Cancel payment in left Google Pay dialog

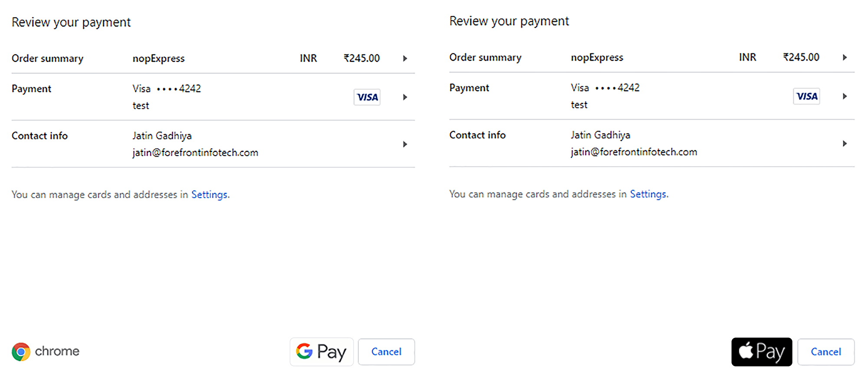[x=386, y=352]
